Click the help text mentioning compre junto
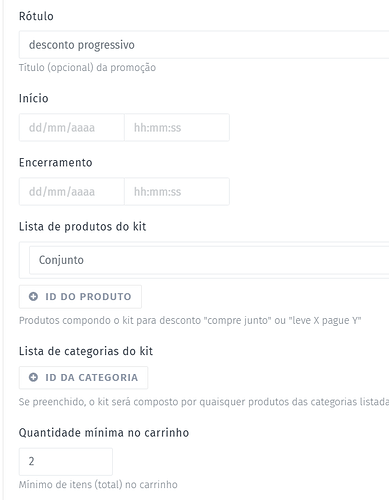This screenshot has width=389, height=500. (x=190, y=320)
